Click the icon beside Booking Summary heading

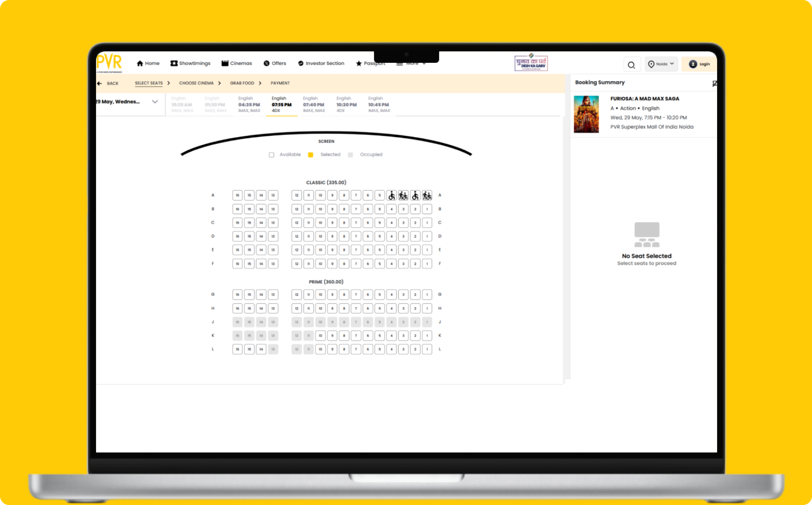point(714,83)
